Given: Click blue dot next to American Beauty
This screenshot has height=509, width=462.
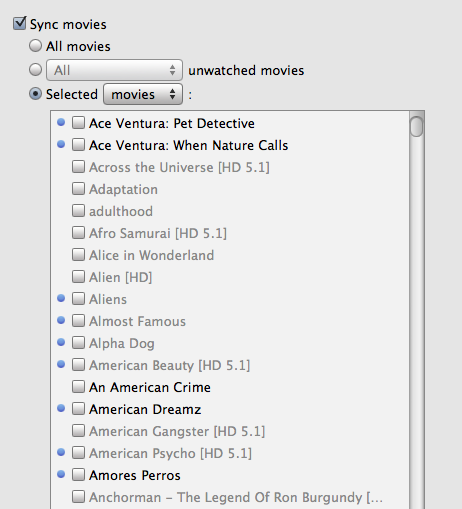Looking at the screenshot, I should [61, 364].
